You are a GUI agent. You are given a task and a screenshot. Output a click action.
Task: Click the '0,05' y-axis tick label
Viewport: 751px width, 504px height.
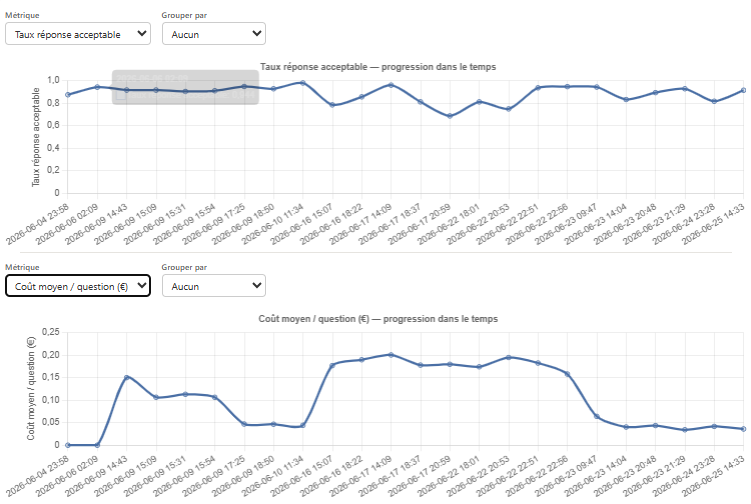(x=51, y=422)
